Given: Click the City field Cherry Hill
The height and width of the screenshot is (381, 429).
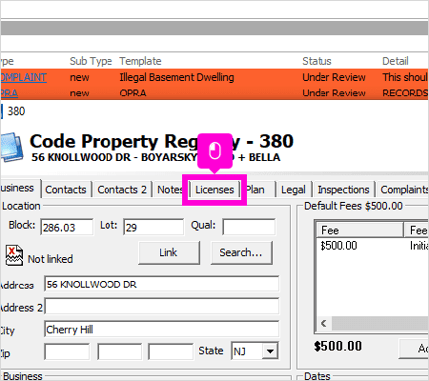Looking at the screenshot, I should click(x=162, y=329).
